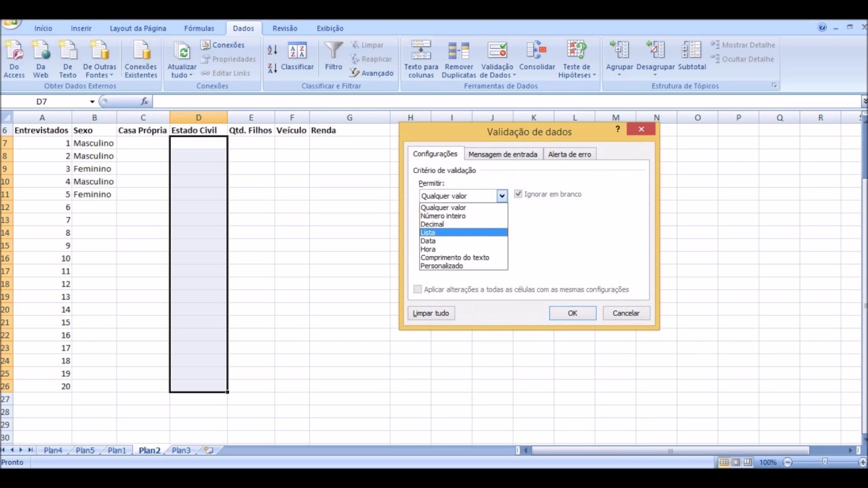Sort descending Z to A icon
This screenshot has height=488, width=868.
pos(273,68)
